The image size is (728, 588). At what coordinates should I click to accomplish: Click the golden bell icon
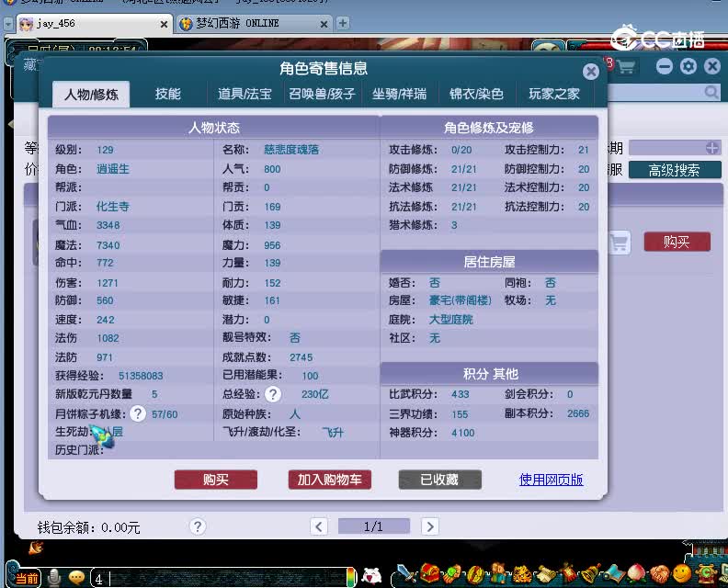point(591,573)
